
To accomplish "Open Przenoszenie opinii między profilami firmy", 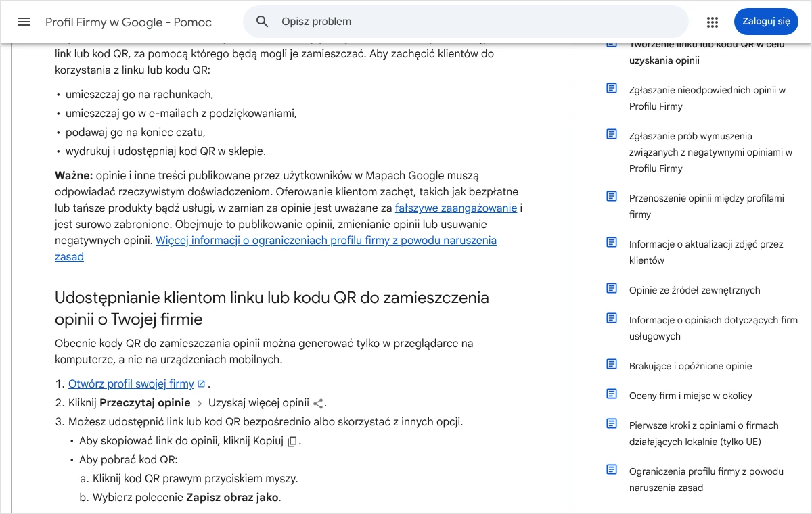I will tap(706, 206).
